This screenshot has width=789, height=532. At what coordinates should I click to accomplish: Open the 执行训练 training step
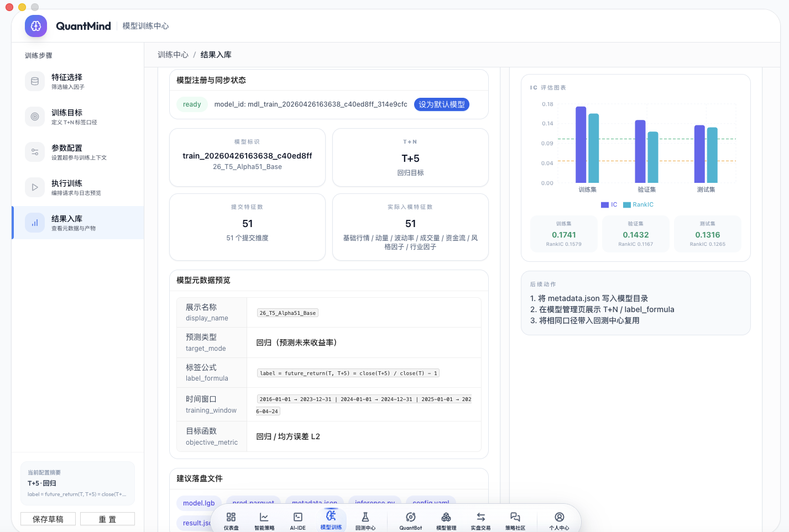[x=77, y=187]
